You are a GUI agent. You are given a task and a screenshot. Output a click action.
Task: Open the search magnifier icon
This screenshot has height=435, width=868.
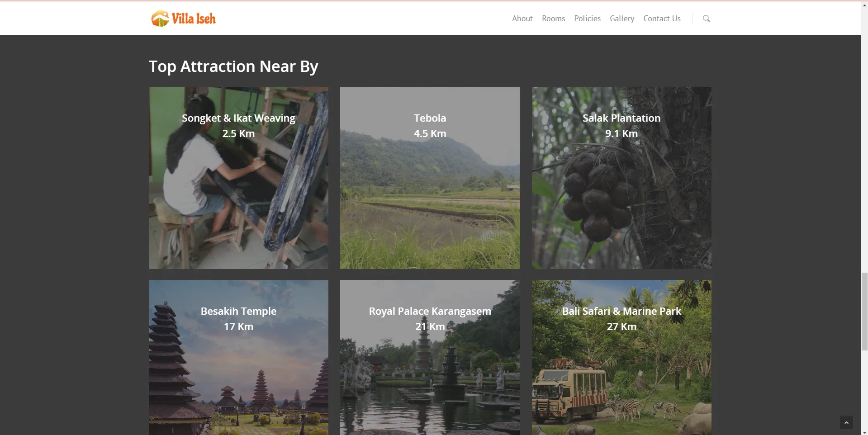coord(706,19)
